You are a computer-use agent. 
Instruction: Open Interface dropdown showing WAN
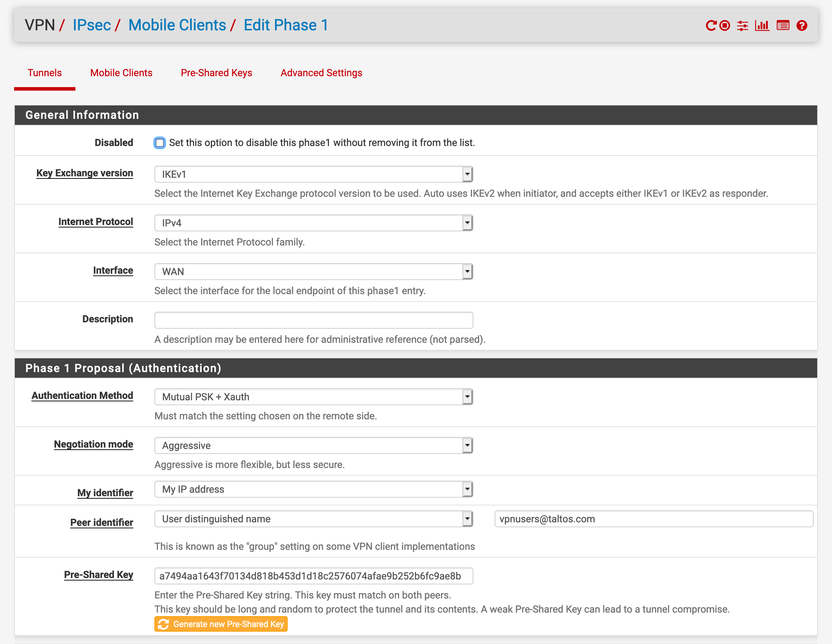(x=313, y=272)
